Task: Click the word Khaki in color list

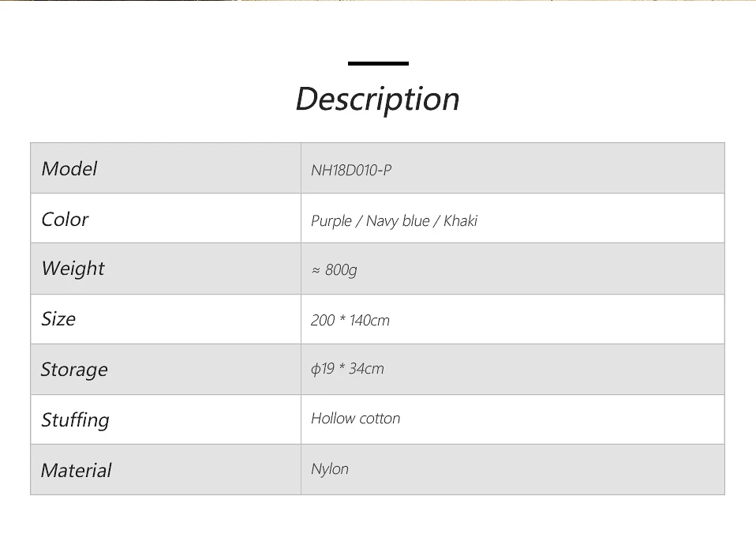Action: pyautogui.click(x=460, y=220)
